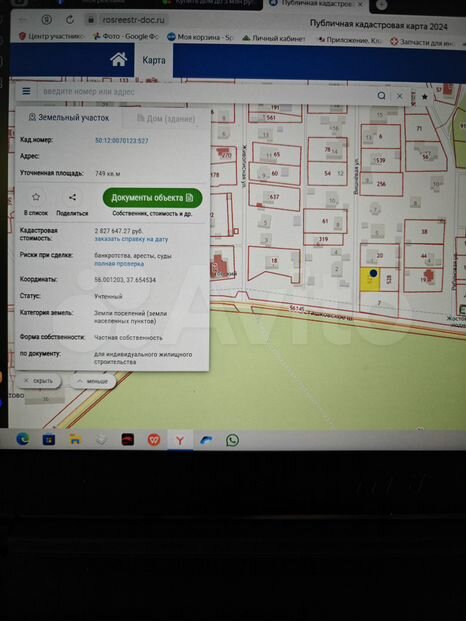Click the Документы объекта green button
This screenshot has width=466, height=621.
point(152,198)
